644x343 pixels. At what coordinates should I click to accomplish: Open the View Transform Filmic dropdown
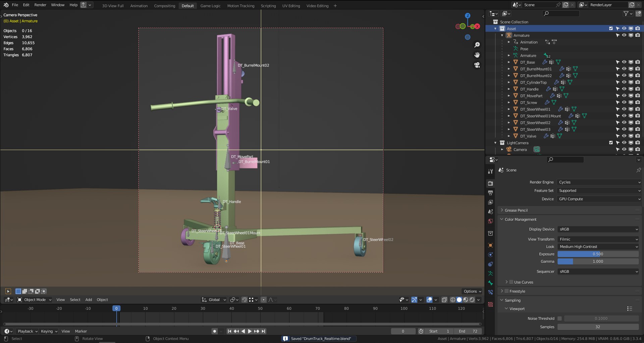598,239
